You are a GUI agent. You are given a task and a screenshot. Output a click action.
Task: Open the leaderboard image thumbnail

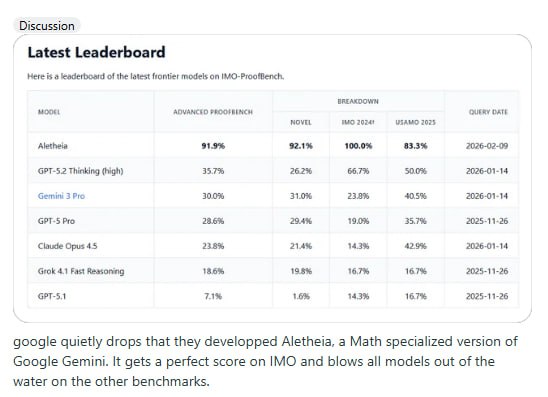tap(272, 178)
